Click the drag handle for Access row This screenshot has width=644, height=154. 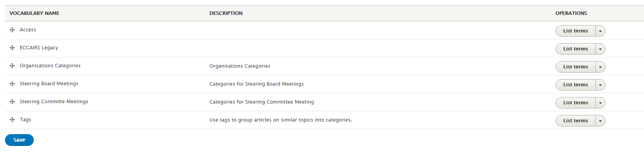(x=12, y=30)
